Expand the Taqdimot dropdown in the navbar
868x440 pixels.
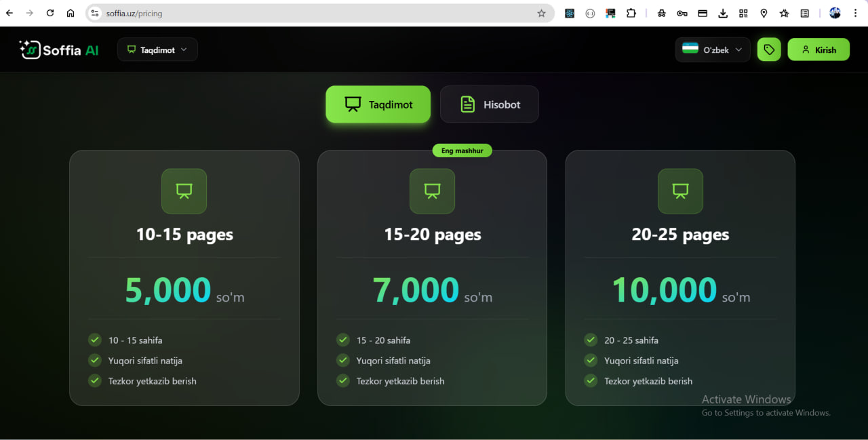click(x=157, y=49)
